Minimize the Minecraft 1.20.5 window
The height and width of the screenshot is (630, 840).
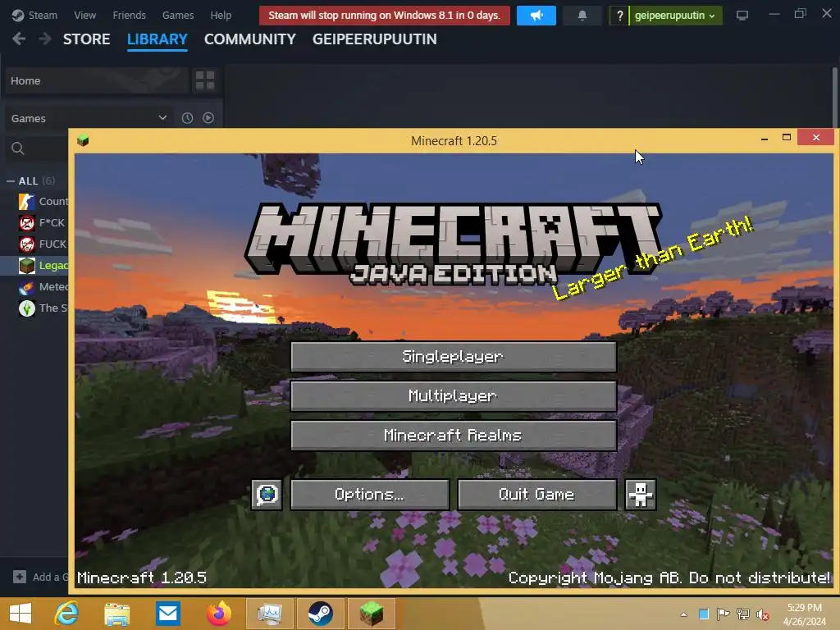(x=765, y=139)
